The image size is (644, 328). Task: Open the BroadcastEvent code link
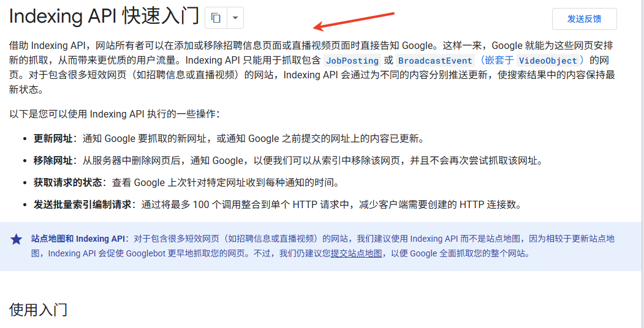435,61
